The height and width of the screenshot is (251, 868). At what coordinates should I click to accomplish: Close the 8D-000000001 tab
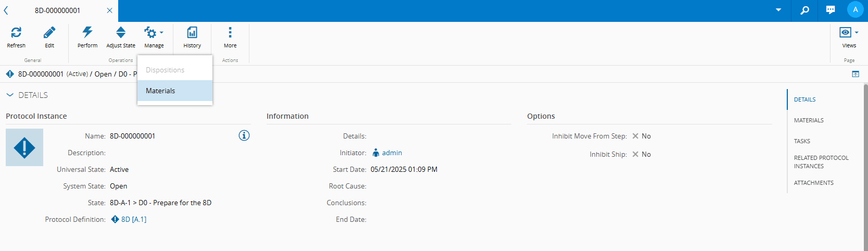pyautogui.click(x=109, y=10)
